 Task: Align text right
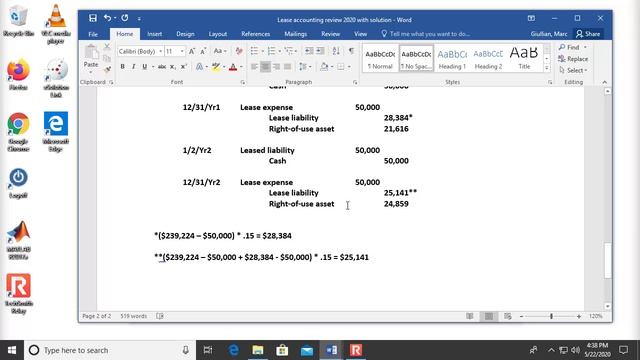tap(276, 67)
